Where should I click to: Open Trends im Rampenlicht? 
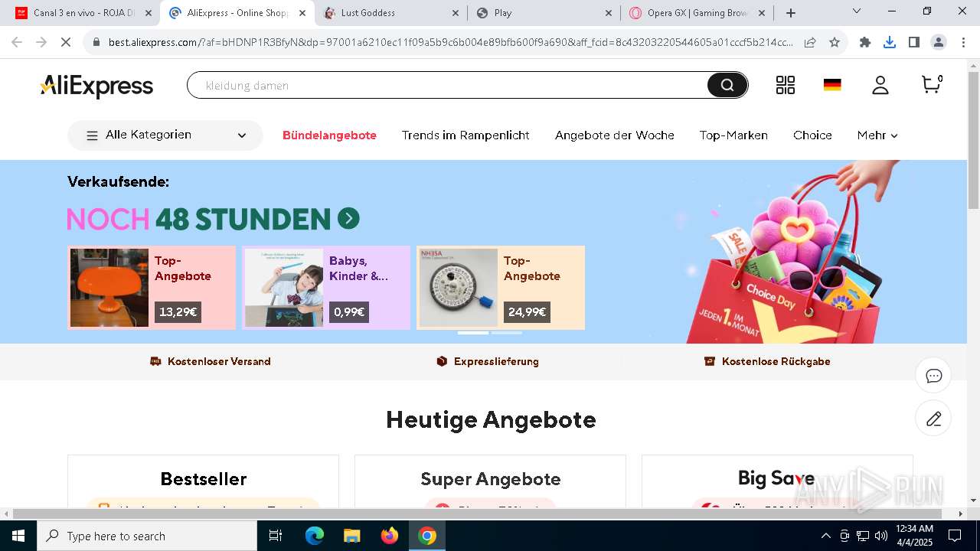[x=465, y=135]
